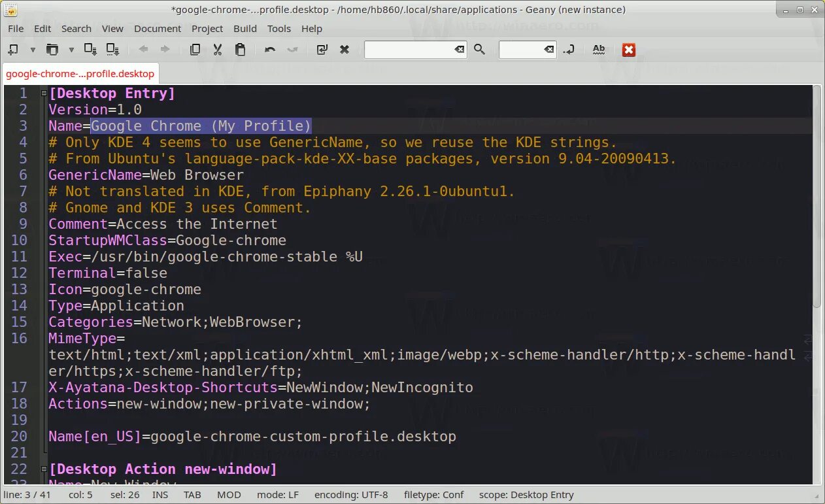This screenshot has width=825, height=504.
Task: Open the Document menu
Action: click(158, 29)
